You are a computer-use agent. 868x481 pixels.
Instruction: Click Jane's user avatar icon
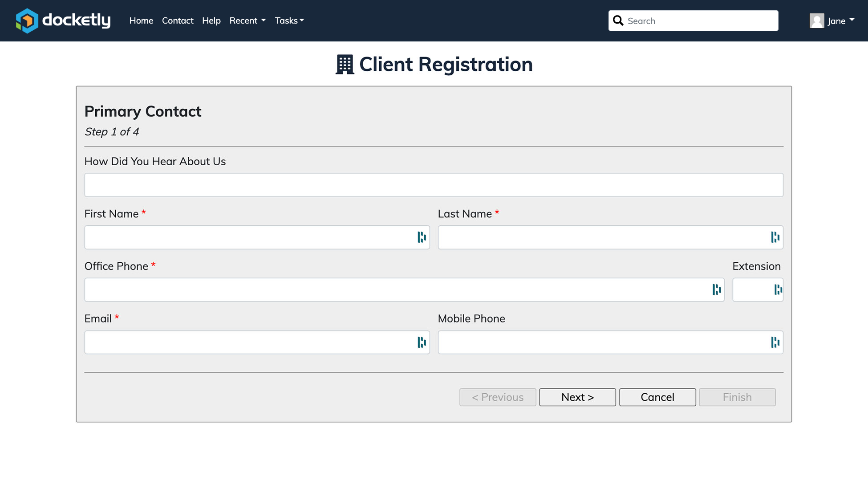pos(816,20)
